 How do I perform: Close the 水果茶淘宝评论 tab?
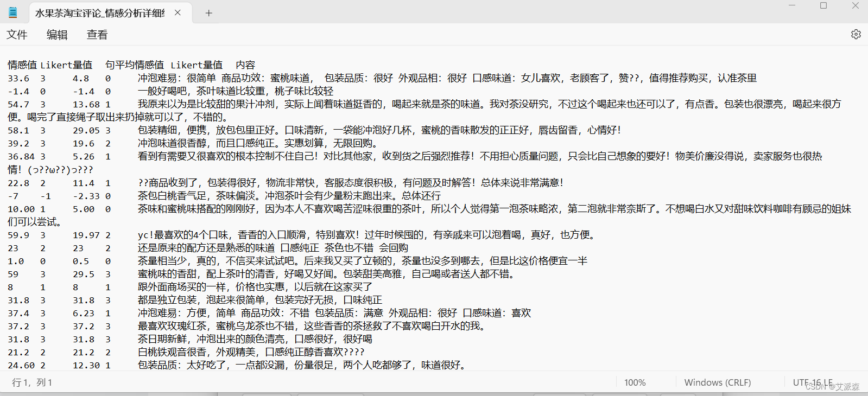pyautogui.click(x=178, y=12)
